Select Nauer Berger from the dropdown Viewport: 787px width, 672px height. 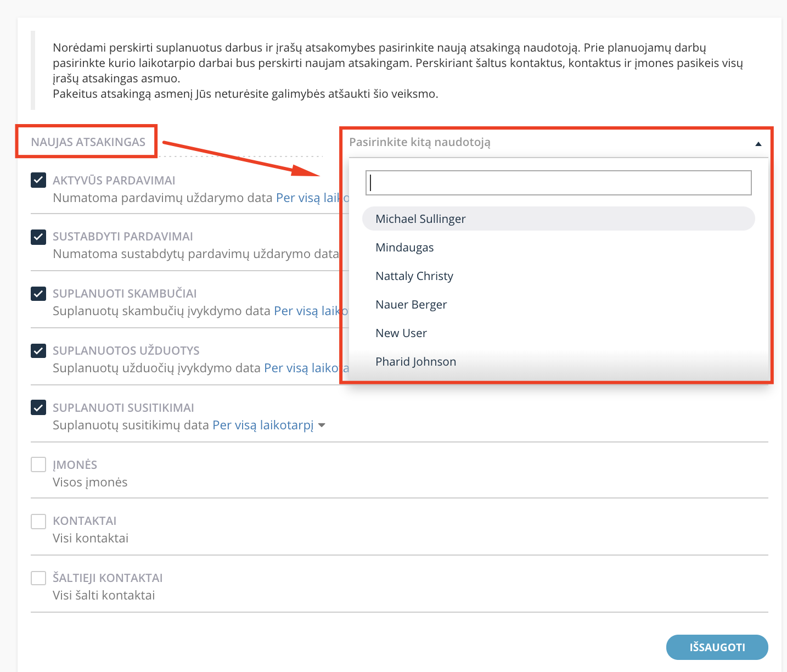(559, 305)
